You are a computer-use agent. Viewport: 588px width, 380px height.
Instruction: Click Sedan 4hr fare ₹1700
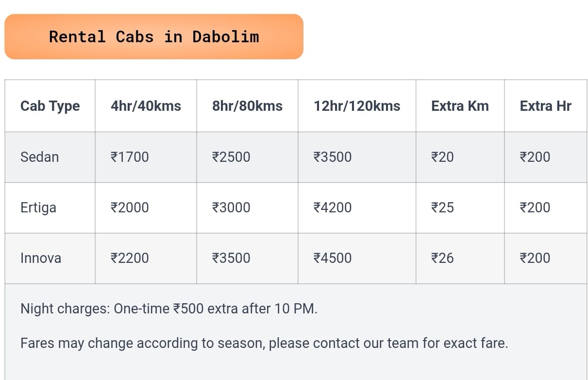pyautogui.click(x=130, y=157)
